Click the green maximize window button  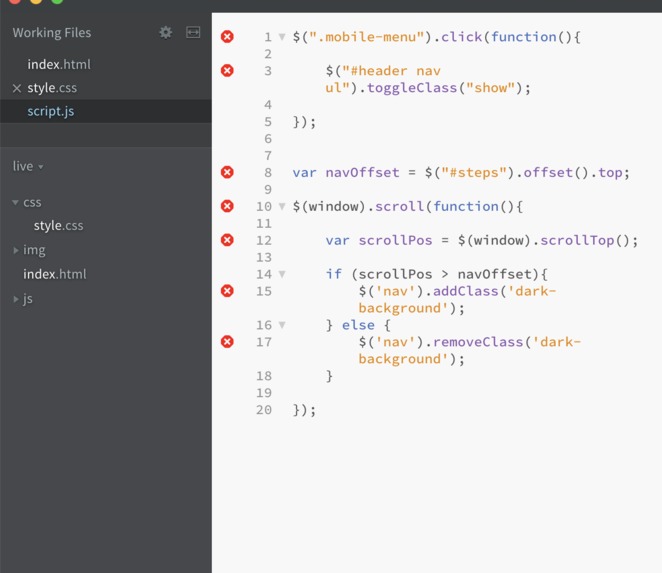57,1
